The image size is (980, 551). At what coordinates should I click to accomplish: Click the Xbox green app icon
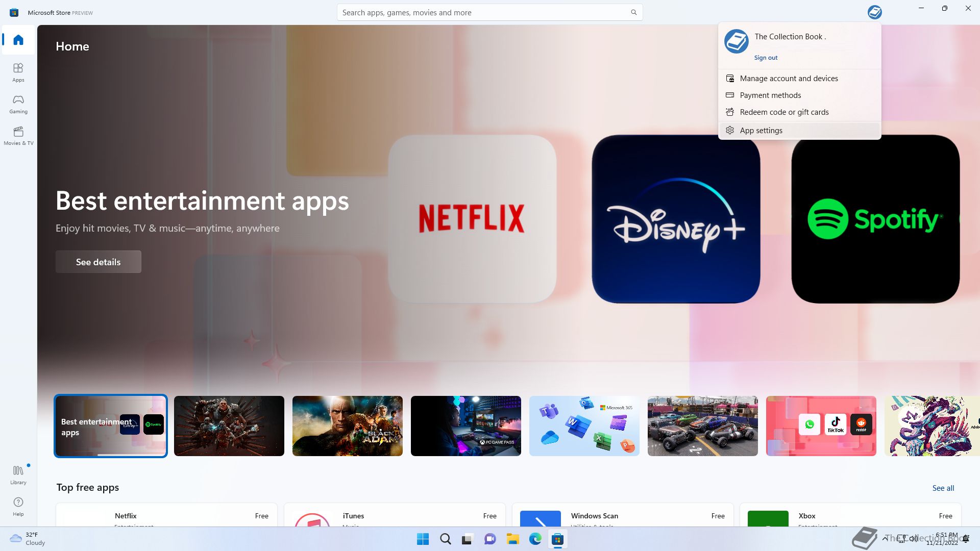pos(768,519)
